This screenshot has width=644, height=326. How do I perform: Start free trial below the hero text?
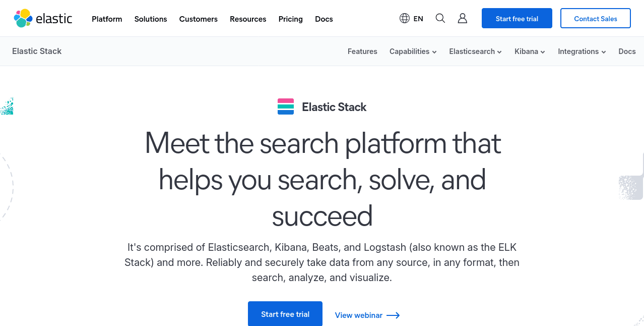(x=285, y=314)
